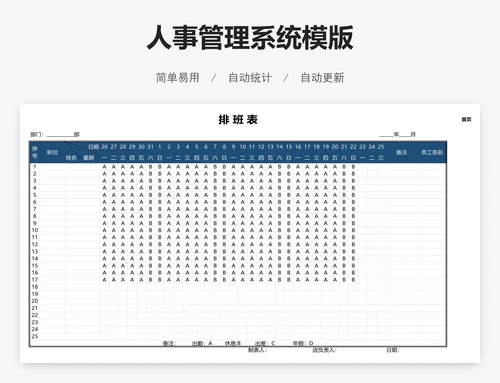
Task: Select the 姓名 header cell
Action: 71,158
